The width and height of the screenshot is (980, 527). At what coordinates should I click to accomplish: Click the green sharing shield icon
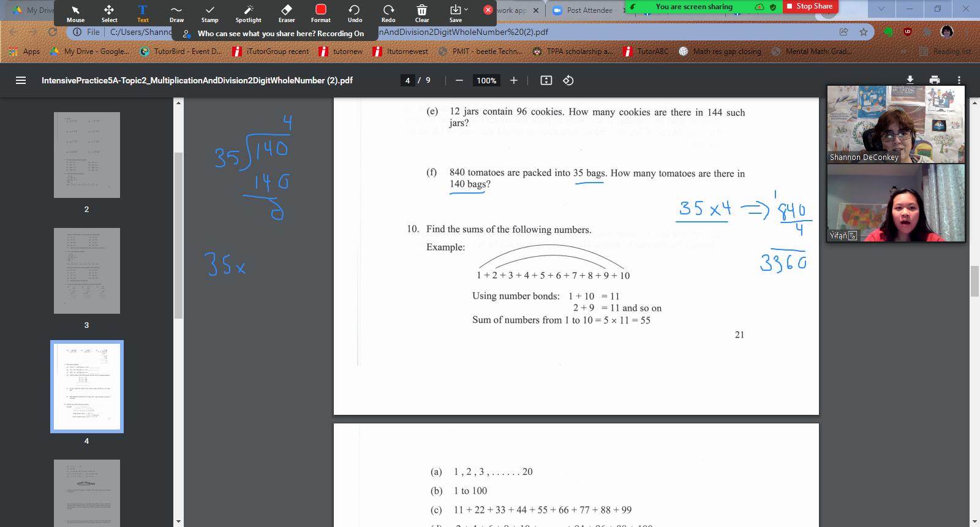click(x=773, y=7)
